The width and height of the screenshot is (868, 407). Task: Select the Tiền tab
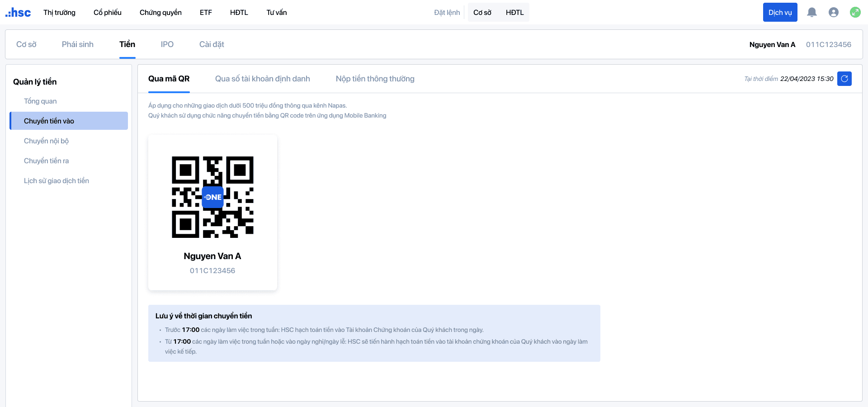point(127,44)
